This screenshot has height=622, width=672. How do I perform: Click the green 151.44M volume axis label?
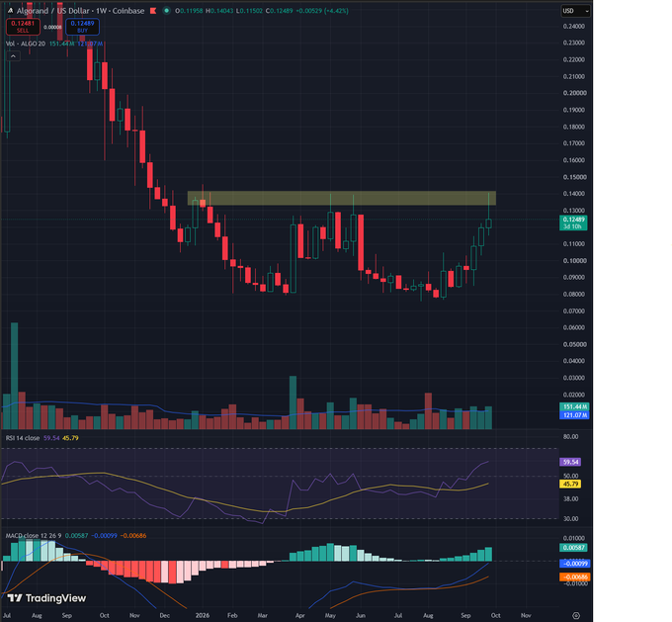point(574,406)
